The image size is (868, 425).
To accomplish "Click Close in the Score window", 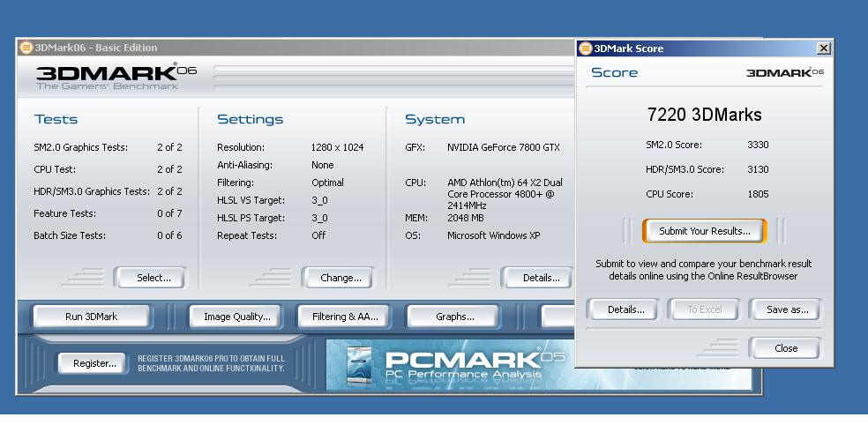I will (x=785, y=348).
